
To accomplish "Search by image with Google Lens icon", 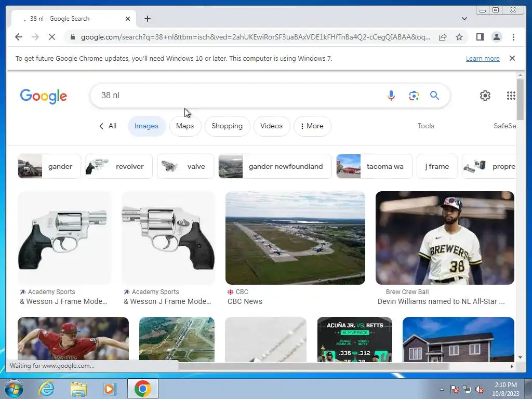I will (x=414, y=96).
